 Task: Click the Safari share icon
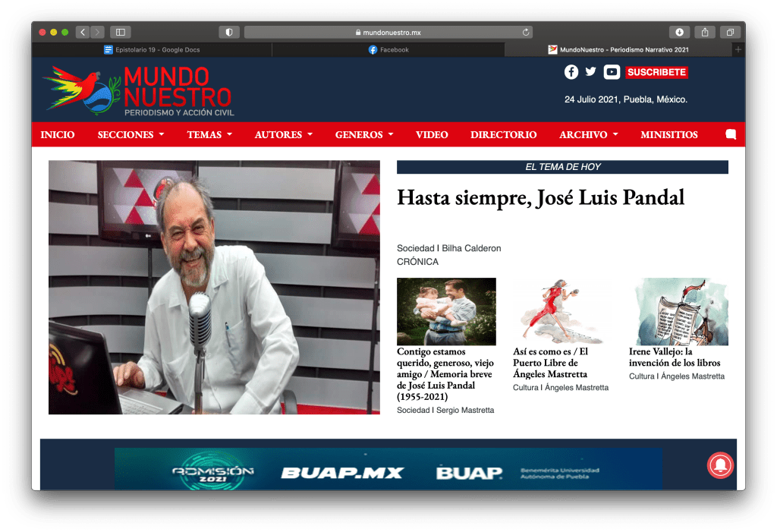pos(705,32)
